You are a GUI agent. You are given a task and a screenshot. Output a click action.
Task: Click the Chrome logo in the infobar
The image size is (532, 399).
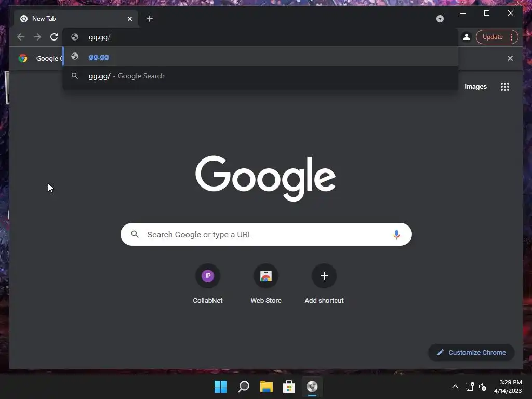tap(23, 58)
